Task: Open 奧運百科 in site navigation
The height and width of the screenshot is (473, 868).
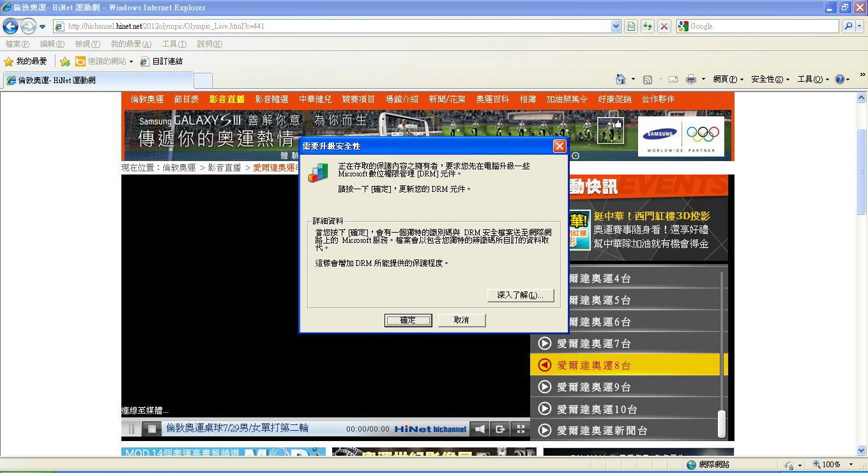Action: [x=492, y=99]
